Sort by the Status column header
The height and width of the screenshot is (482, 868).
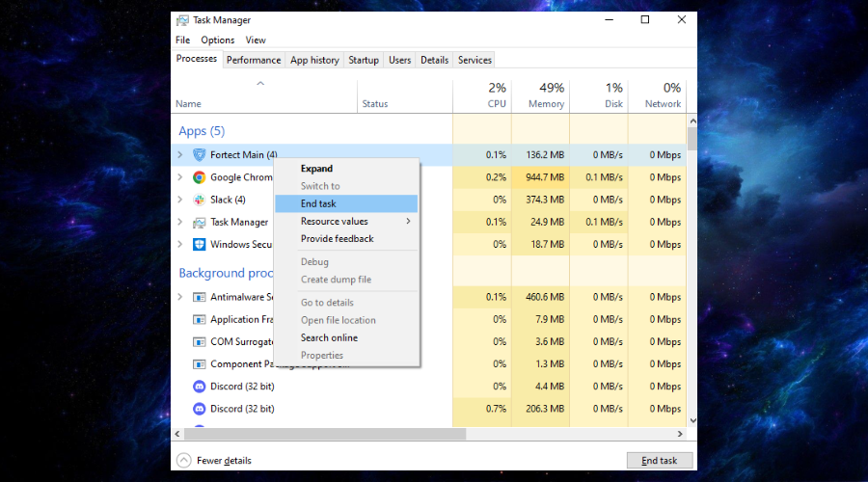pyautogui.click(x=405, y=96)
